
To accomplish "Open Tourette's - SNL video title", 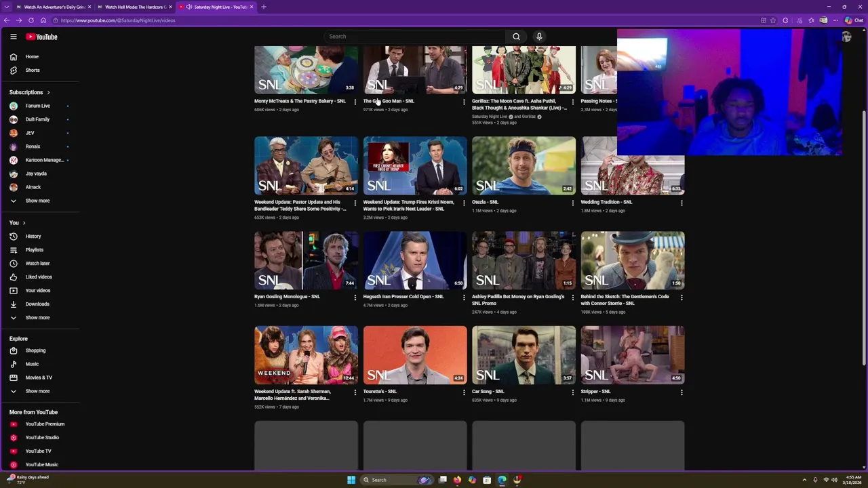I will tap(380, 392).
